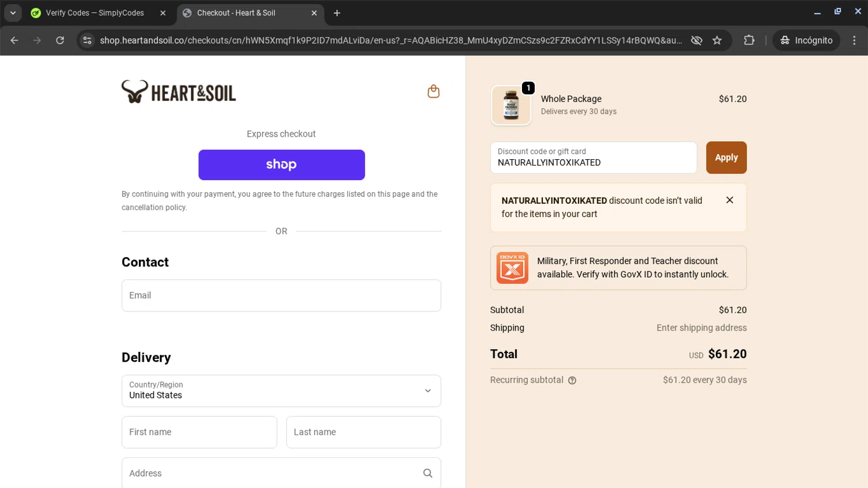868x488 pixels.
Task: Dismiss the invalid discount code message
Action: point(730,200)
